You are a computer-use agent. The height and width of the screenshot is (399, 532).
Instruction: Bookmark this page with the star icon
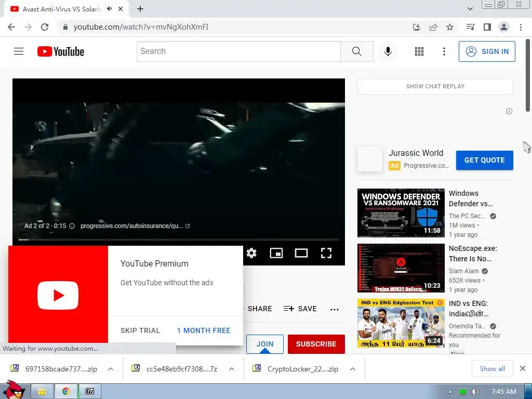pos(450,27)
